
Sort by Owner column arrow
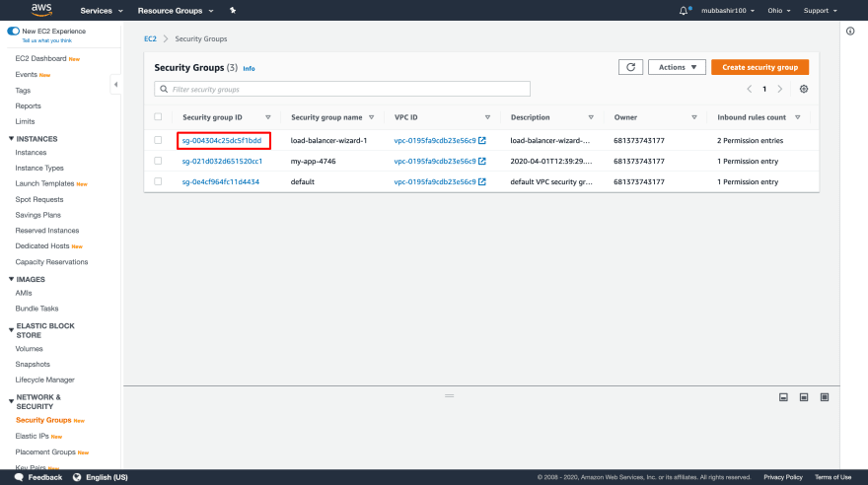coord(694,117)
